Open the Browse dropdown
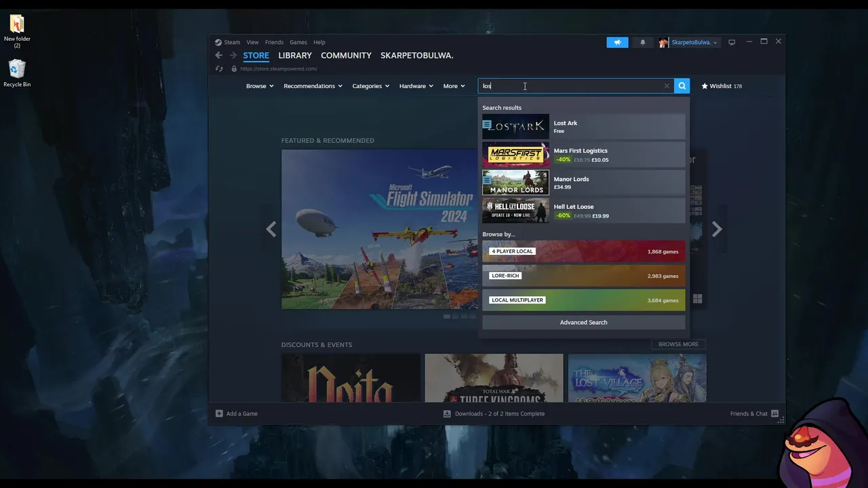Viewport: 868px width, 488px height. coord(260,86)
